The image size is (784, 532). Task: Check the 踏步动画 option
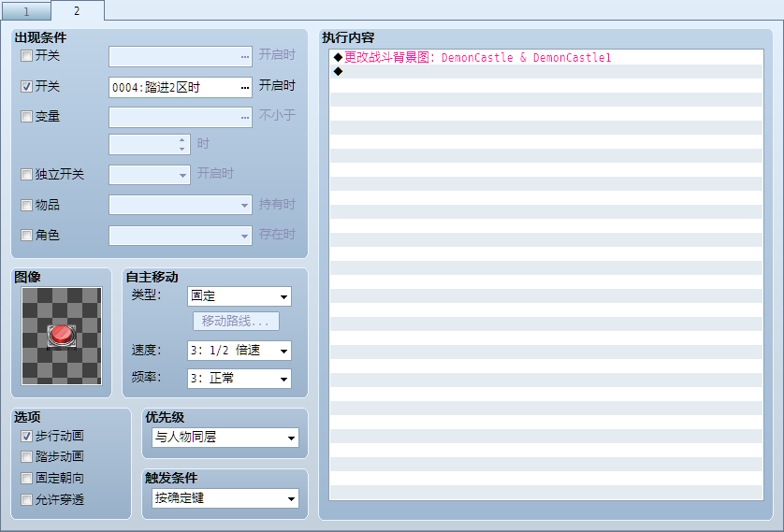coord(26,456)
